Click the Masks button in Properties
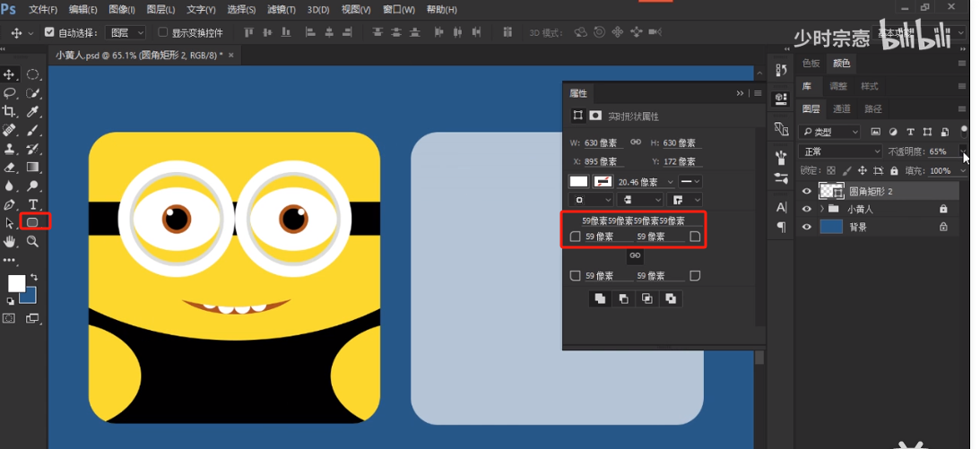The width and height of the screenshot is (980, 449). tap(595, 116)
